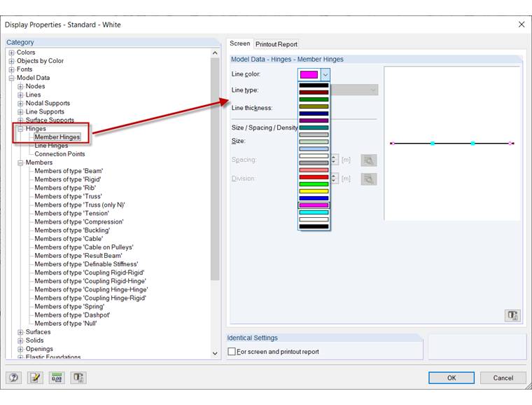
Task: Pick the bright blue color swatch
Action: pyautogui.click(x=314, y=198)
